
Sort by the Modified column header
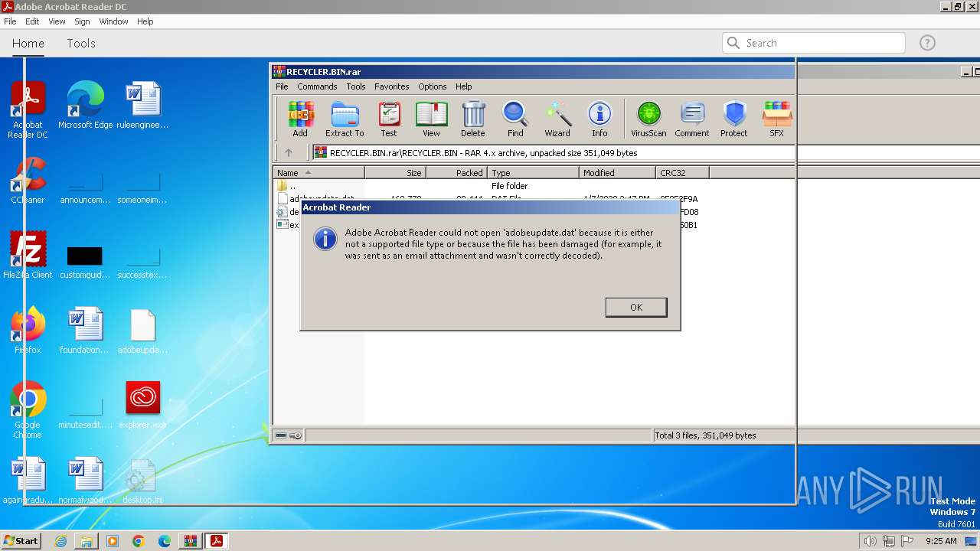(x=617, y=173)
